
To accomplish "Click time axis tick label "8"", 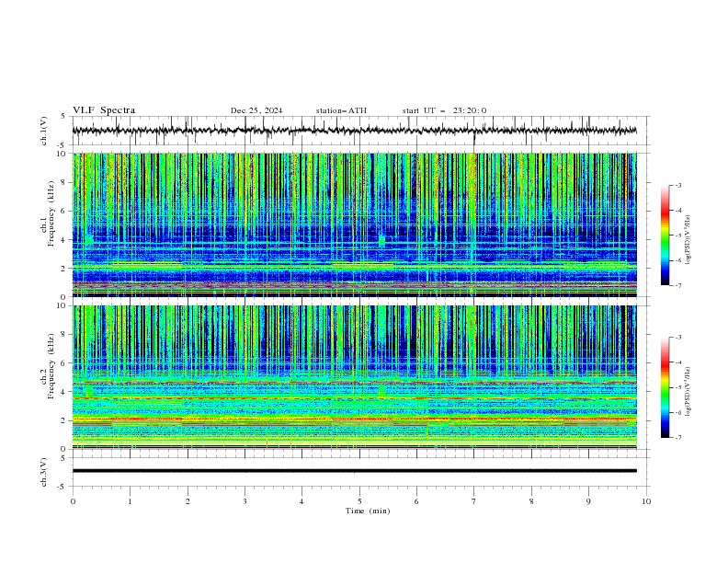I will click(531, 501).
